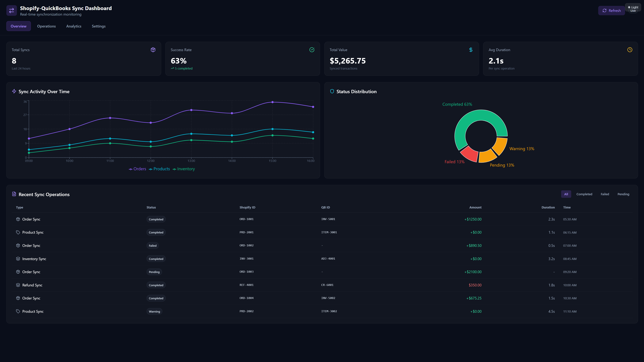Click the package icon on Total Syncs card
This screenshot has height=362, width=644.
point(153,50)
